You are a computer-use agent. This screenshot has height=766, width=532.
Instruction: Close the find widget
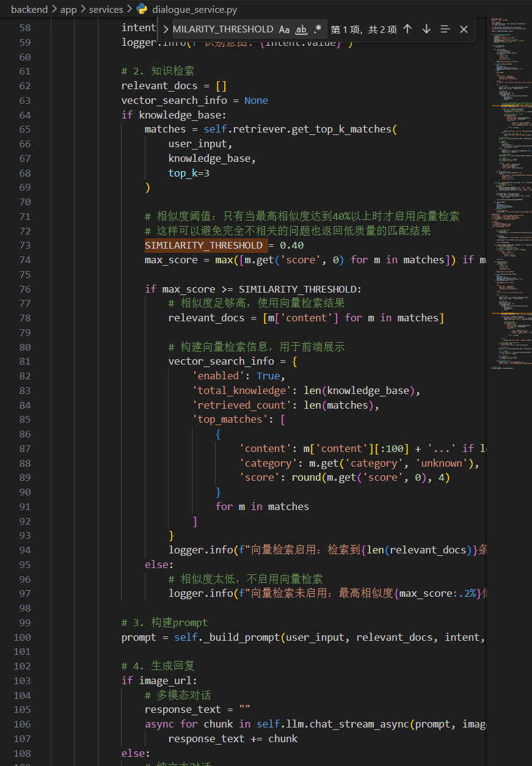[x=464, y=29]
